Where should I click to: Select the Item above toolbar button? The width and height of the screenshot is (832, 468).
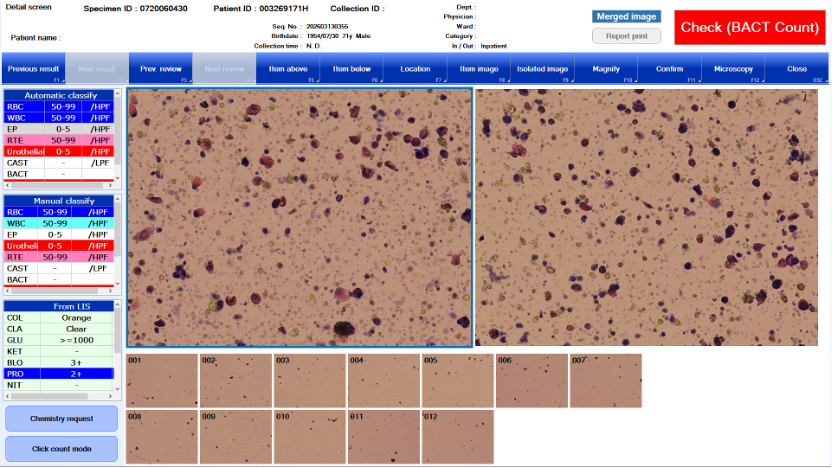point(288,69)
